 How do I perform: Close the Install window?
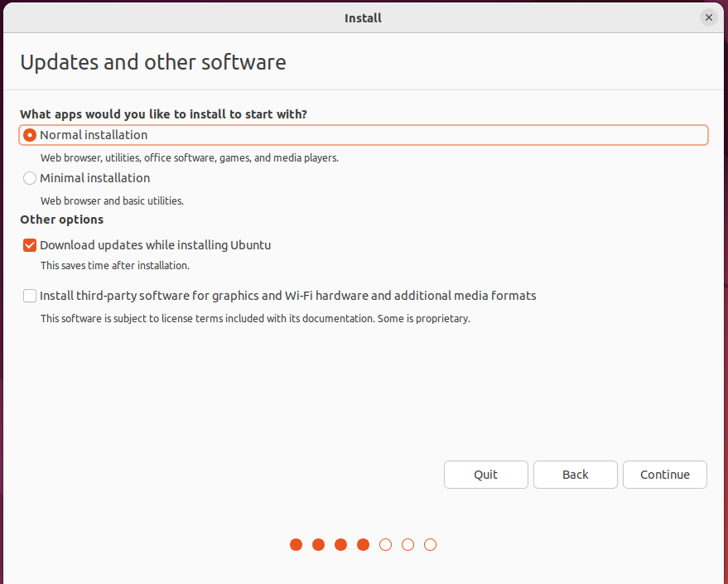pyautogui.click(x=708, y=17)
